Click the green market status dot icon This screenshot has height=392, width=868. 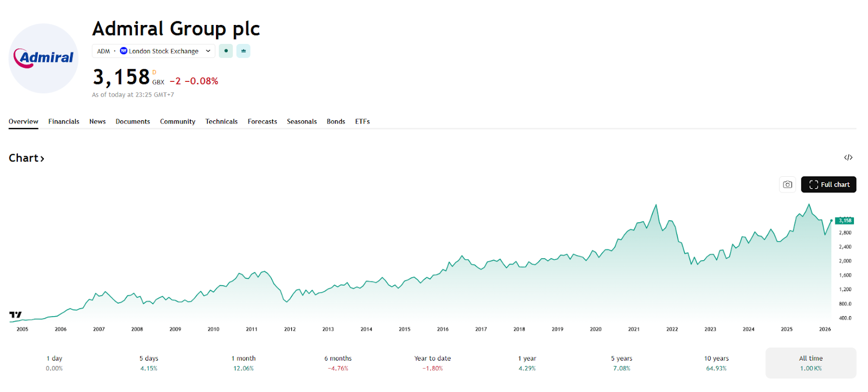226,51
